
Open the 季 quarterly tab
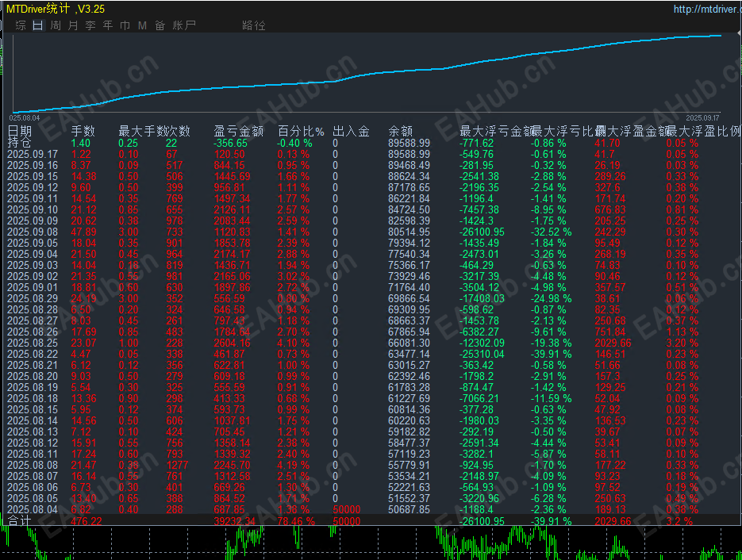tap(90, 25)
